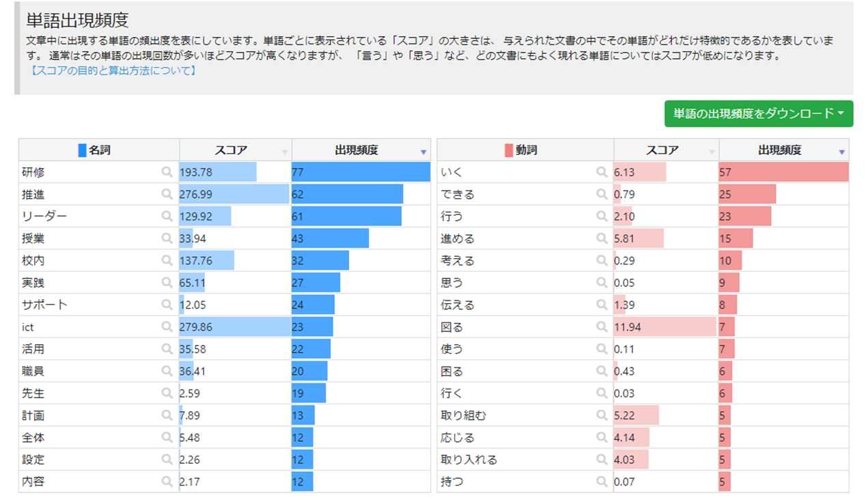Click the 名詞 column header
The width and height of the screenshot is (868, 500).
pyautogui.click(x=99, y=150)
